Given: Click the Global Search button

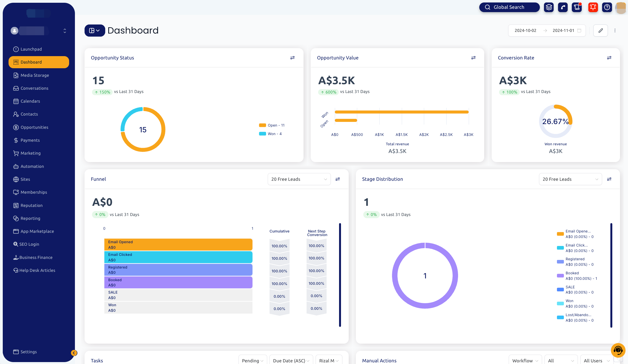Looking at the screenshot, I should coord(509,7).
